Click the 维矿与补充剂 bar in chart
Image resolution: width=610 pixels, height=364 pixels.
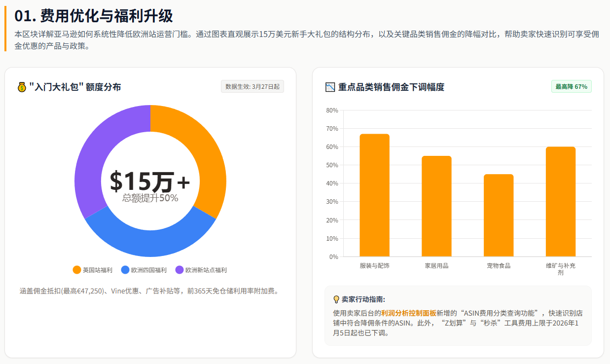[561, 201]
